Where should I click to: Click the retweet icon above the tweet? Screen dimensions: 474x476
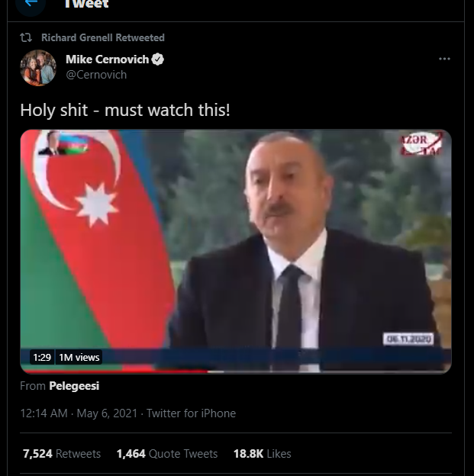tap(26, 37)
